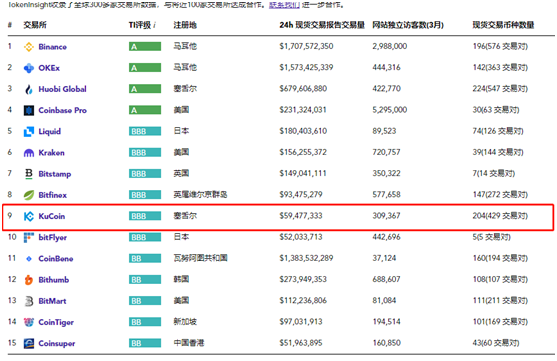Click Coinsuper location 中国香港

[x=189, y=343]
